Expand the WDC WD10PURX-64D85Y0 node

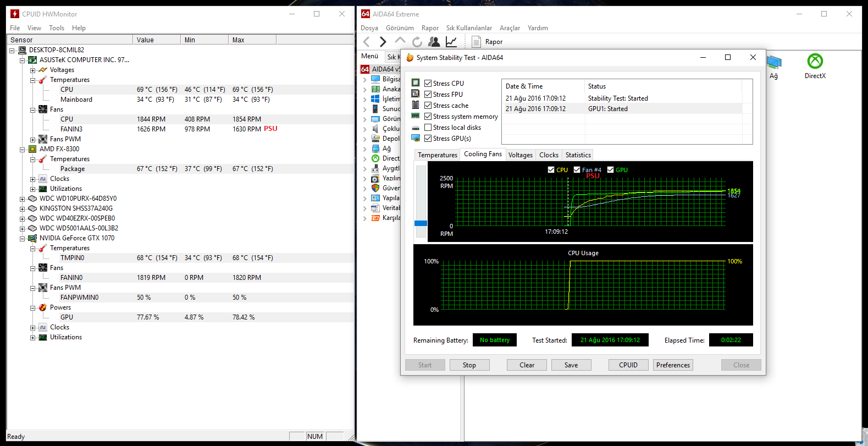click(x=22, y=199)
